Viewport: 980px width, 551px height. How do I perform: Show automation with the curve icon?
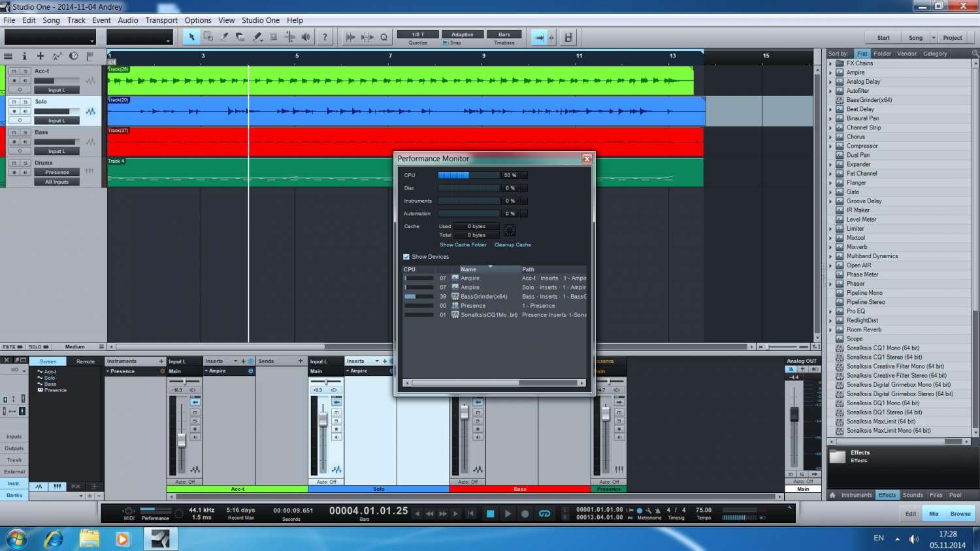[x=57, y=56]
